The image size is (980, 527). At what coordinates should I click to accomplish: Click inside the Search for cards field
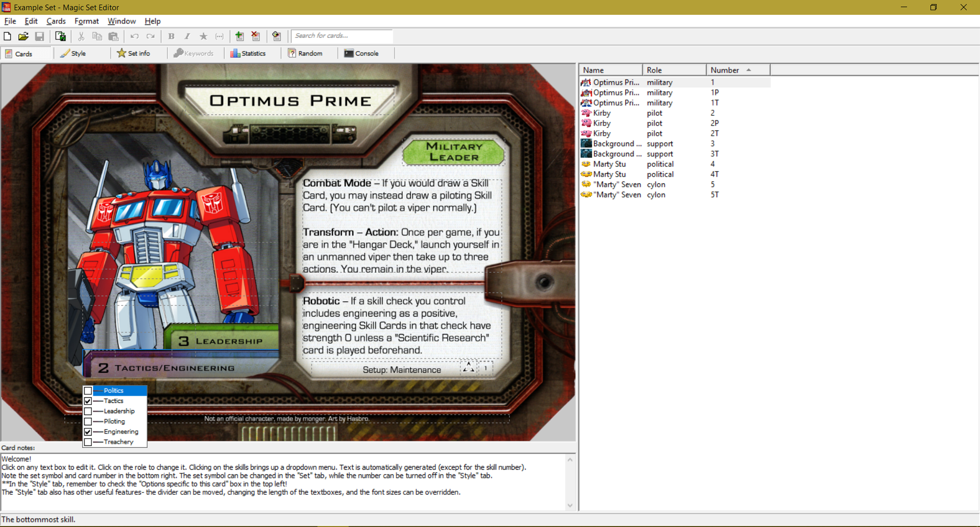click(341, 36)
